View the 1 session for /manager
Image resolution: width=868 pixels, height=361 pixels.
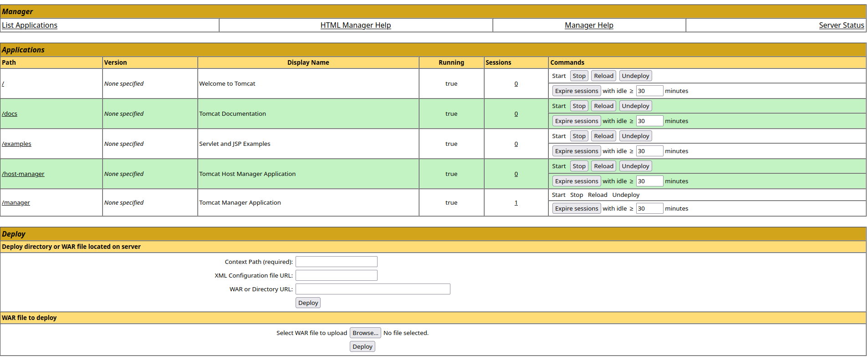pos(516,203)
